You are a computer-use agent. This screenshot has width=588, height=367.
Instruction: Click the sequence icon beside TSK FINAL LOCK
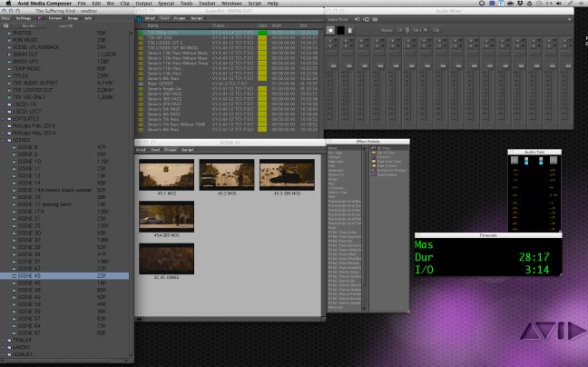click(142, 32)
